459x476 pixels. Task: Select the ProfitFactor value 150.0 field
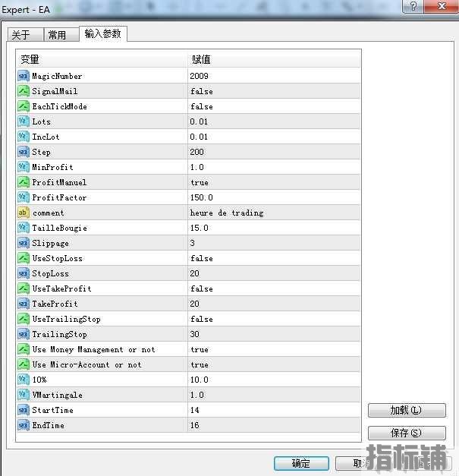[273, 197]
